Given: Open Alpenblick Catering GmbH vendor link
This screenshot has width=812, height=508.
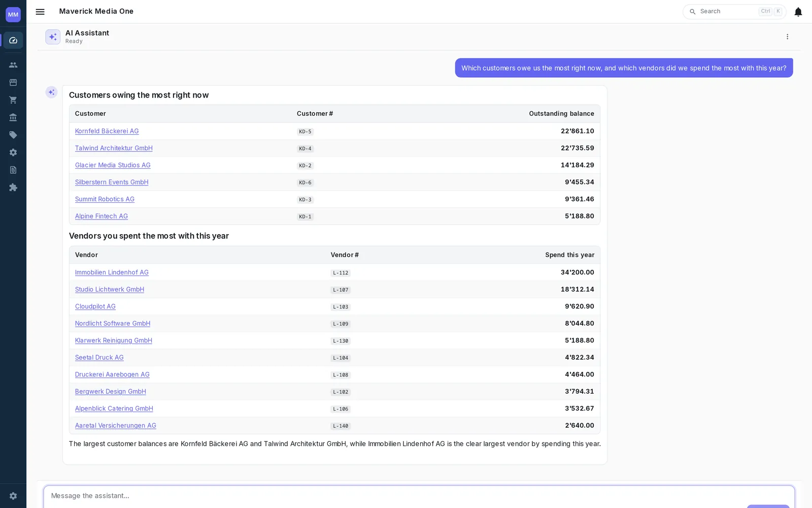Looking at the screenshot, I should [x=114, y=408].
